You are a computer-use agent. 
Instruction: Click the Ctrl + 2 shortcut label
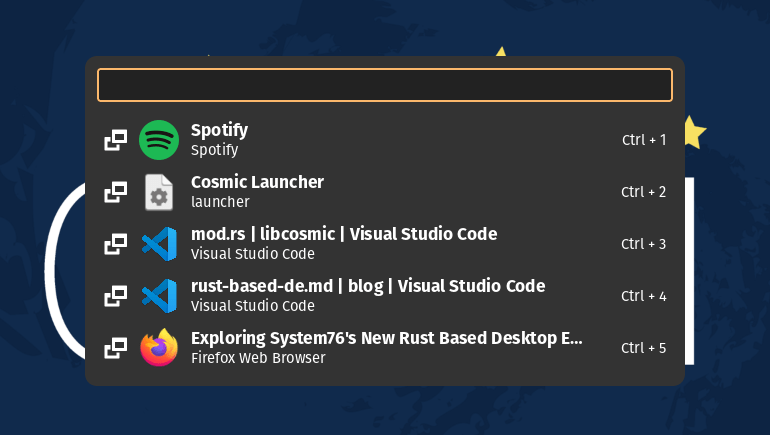(643, 192)
